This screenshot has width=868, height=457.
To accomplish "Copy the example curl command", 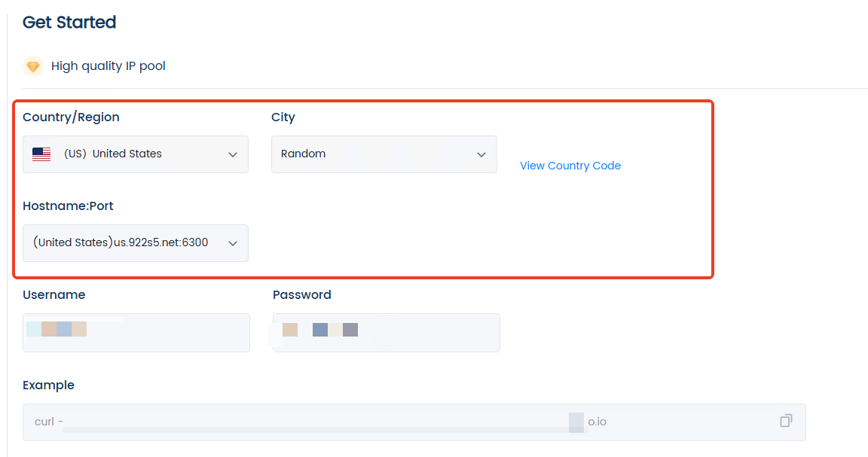I will tap(786, 421).
